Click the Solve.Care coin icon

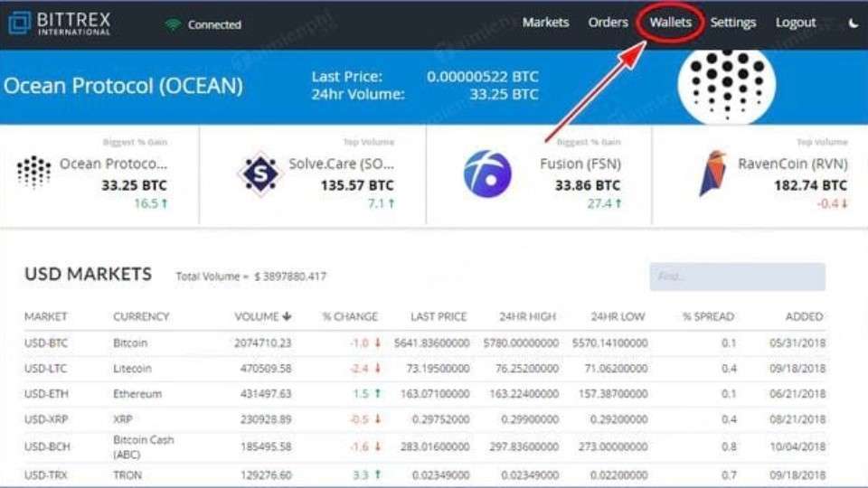(260, 174)
